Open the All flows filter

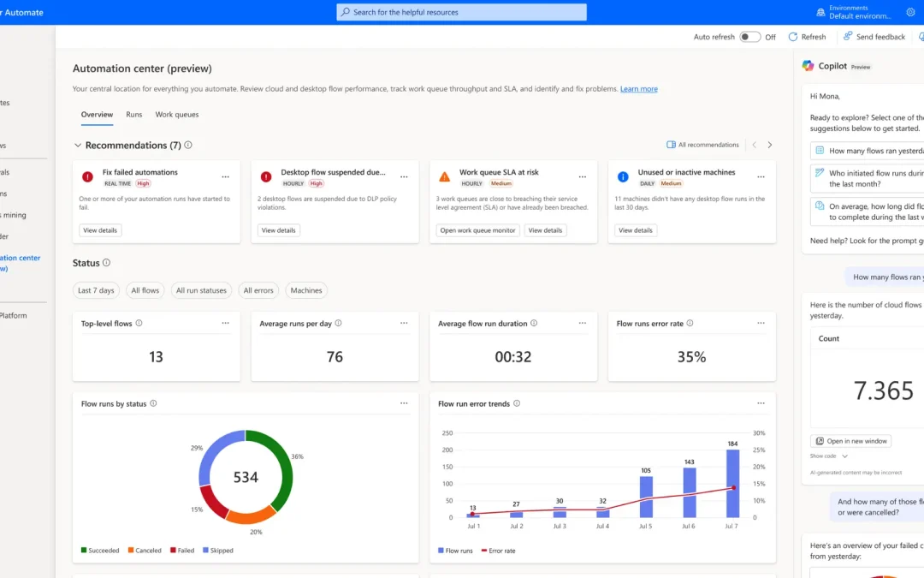(x=145, y=290)
